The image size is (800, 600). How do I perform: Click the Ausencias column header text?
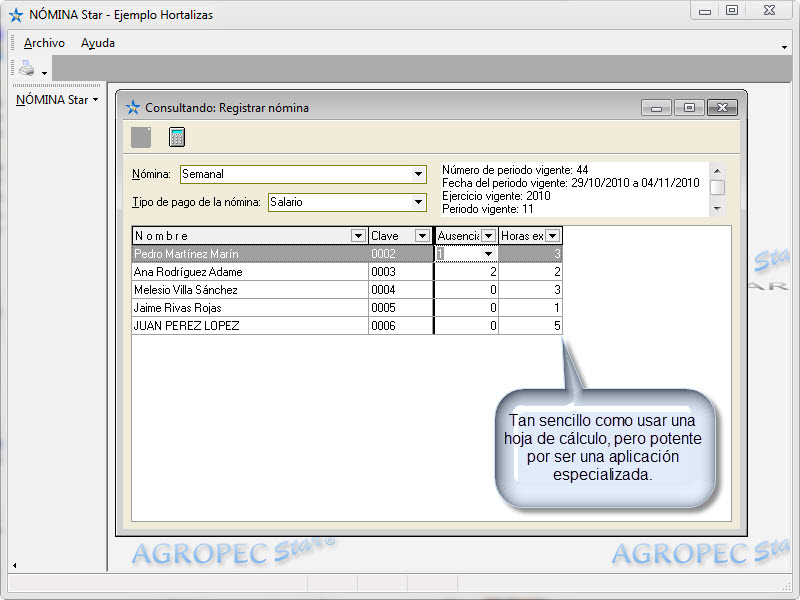click(458, 236)
